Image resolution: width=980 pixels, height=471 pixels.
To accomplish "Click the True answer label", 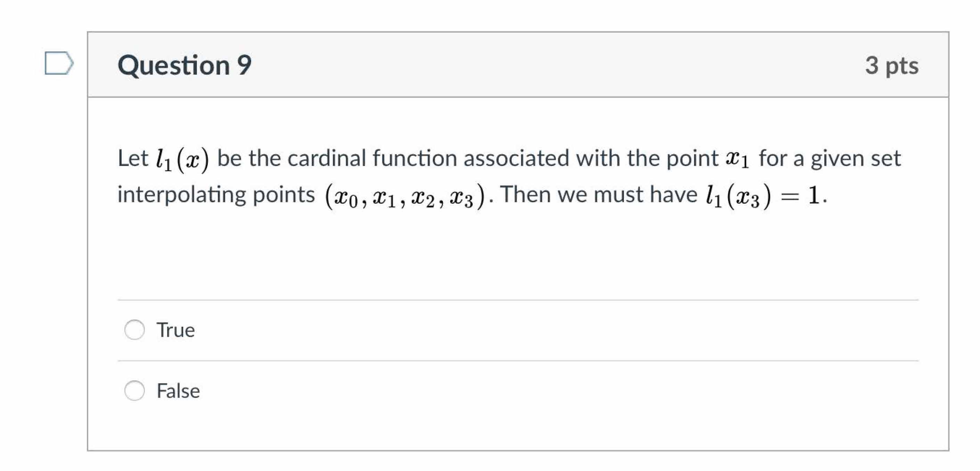I will point(176,330).
